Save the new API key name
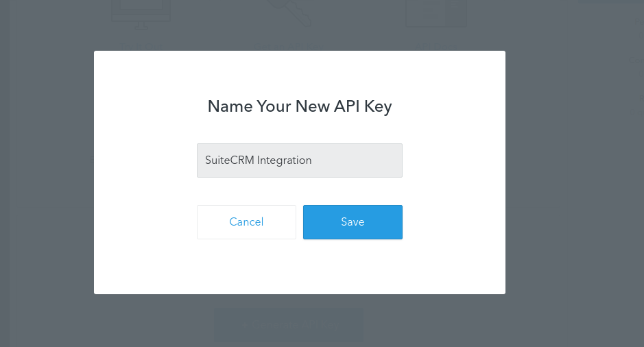 (x=353, y=222)
